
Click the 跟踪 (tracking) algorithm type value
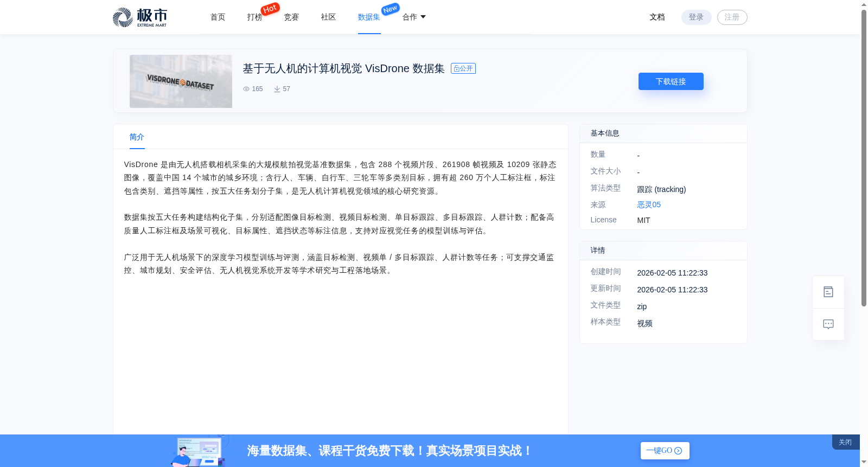click(x=661, y=189)
